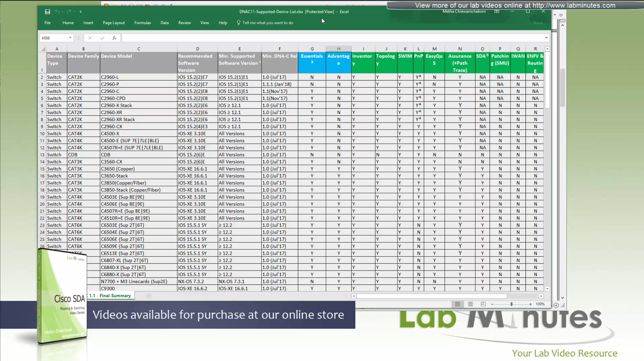This screenshot has width=644, height=361.
Task: Click the Undo arrow icon
Action: click(x=57, y=12)
